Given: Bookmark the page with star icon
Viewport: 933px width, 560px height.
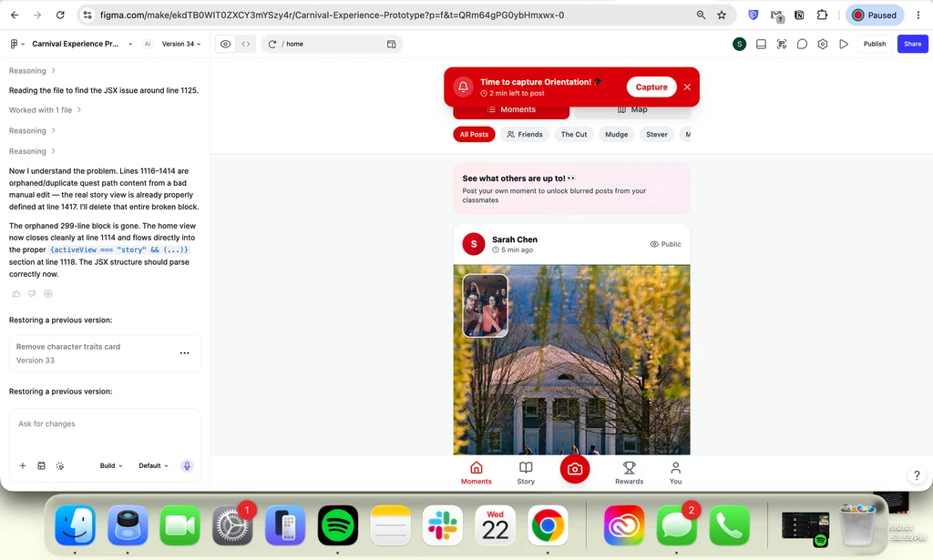Looking at the screenshot, I should 722,15.
